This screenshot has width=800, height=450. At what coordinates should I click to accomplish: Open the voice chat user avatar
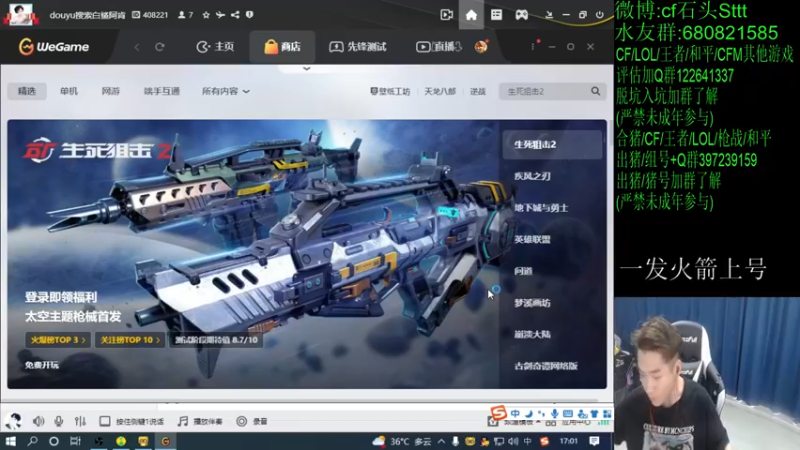click(13, 421)
